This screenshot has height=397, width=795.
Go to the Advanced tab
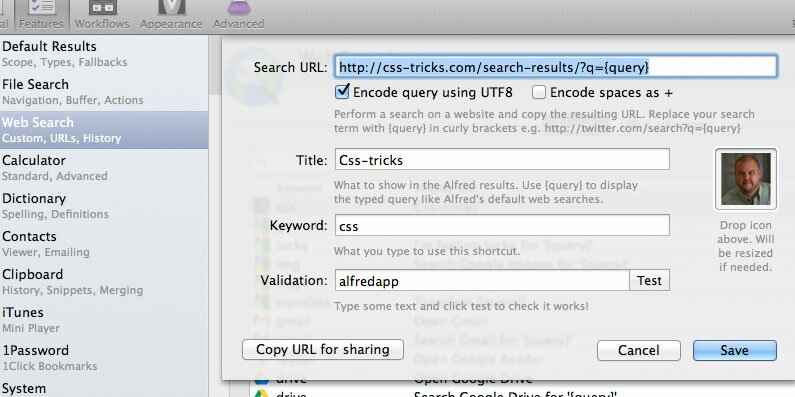238,16
